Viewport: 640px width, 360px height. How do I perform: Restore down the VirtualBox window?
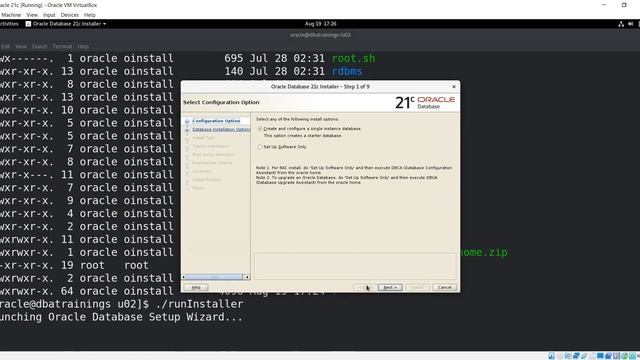tap(624, 5)
